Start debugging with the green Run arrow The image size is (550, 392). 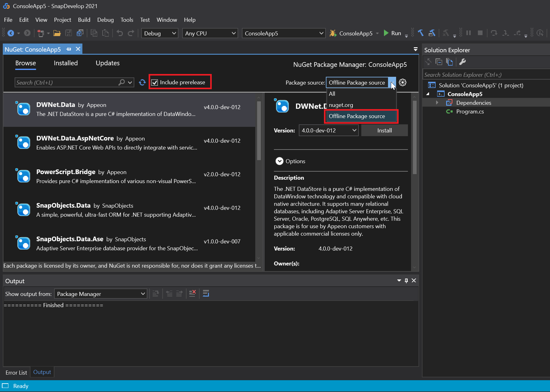386,33
